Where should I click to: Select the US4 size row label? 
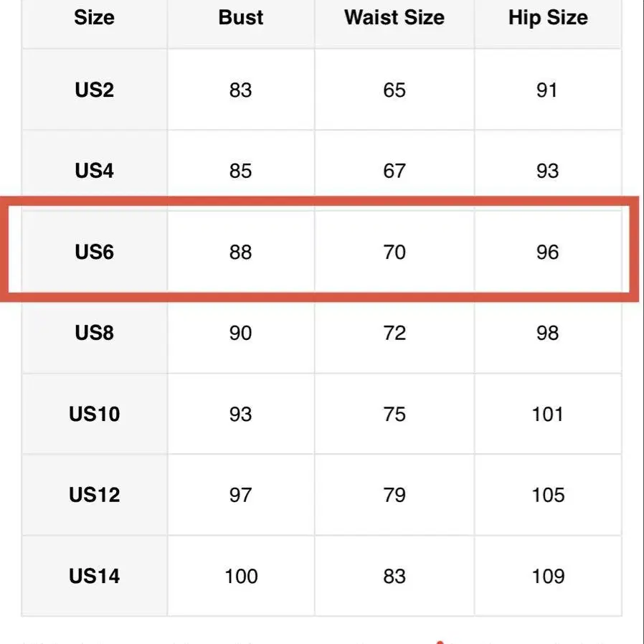94,171
